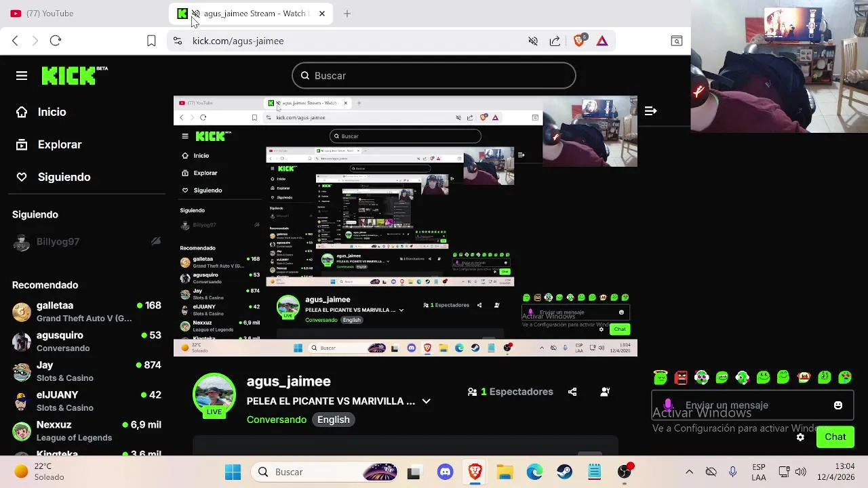Image resolution: width=868 pixels, height=488 pixels.
Task: Open the ESP LAA keyboard language menu
Action: click(759, 472)
